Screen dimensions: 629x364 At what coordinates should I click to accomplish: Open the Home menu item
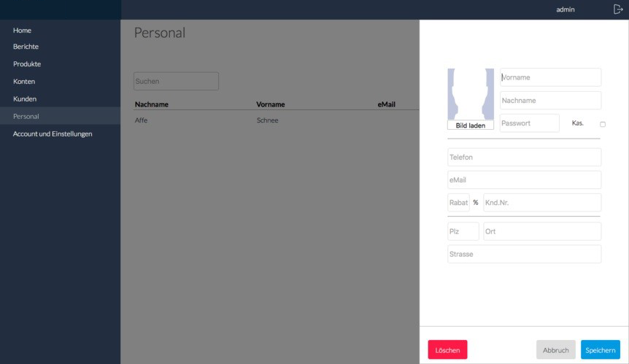[x=22, y=31]
